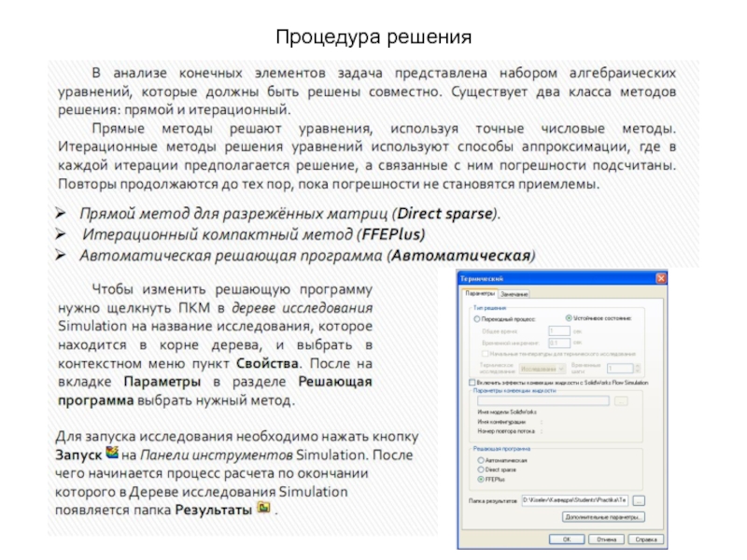Choose the Автоматическая solver radio button

click(481, 460)
